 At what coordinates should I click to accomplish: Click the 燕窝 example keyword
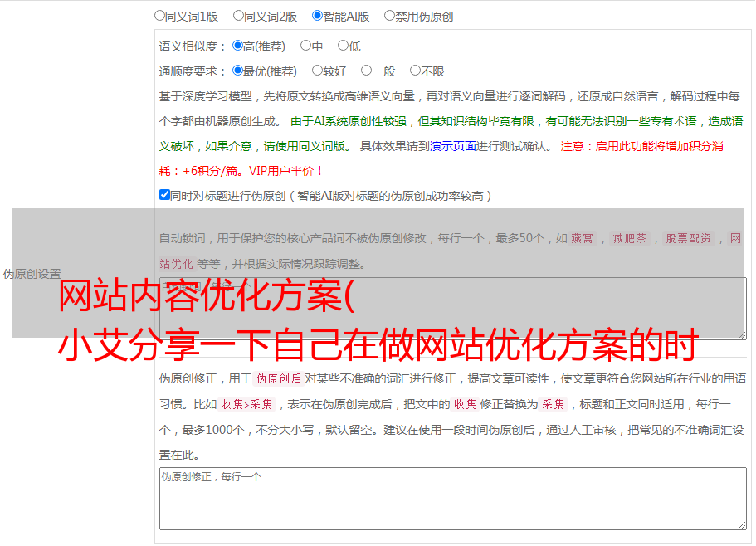pyautogui.click(x=582, y=238)
